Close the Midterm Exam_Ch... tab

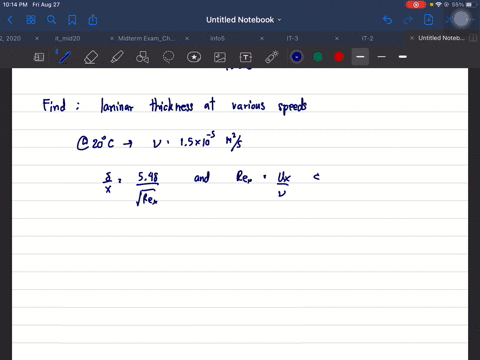(x=112, y=38)
